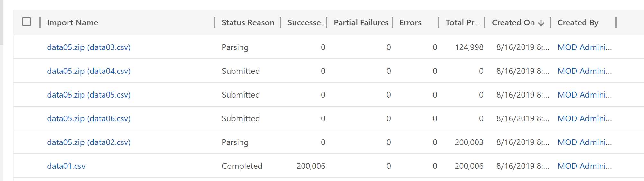Sort by Partial Failures column header
This screenshot has height=181, width=644.
point(361,23)
